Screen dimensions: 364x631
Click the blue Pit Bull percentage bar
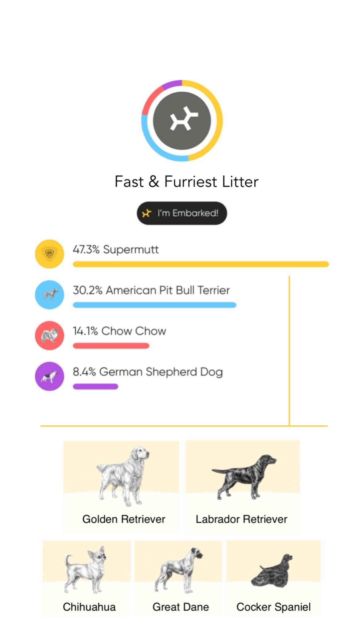154,305
